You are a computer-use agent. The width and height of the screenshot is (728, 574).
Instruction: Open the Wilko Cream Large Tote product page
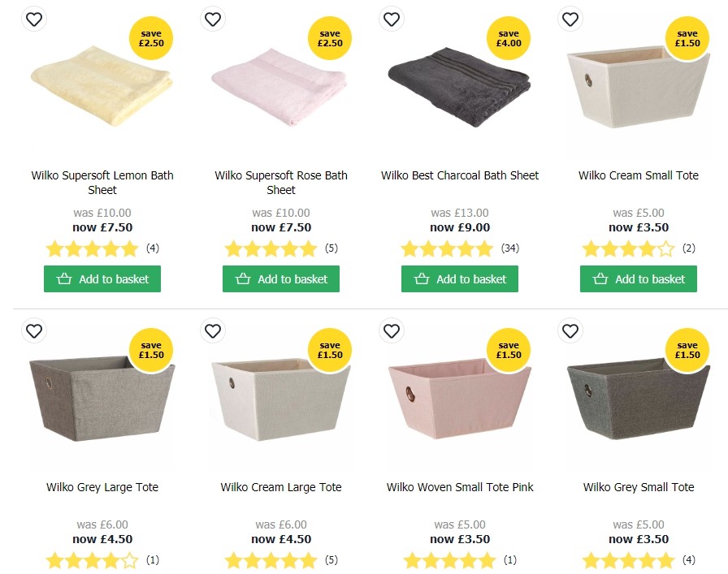pos(280,486)
